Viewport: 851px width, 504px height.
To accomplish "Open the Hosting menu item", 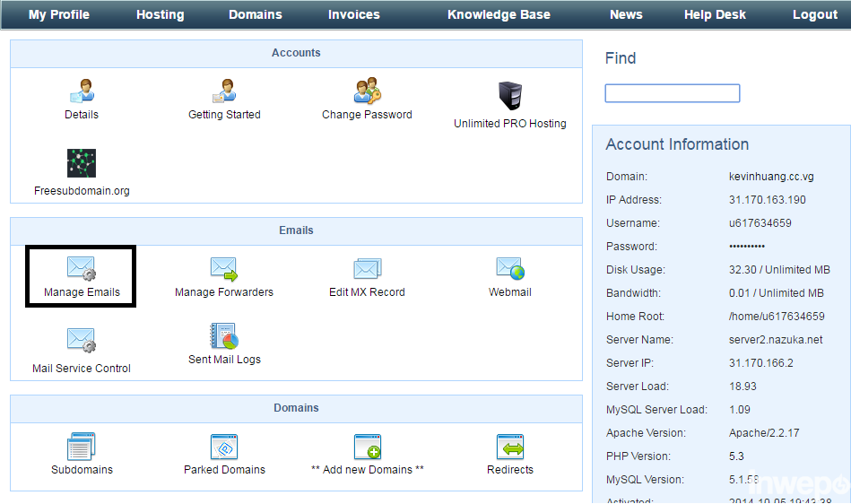I will click(160, 14).
